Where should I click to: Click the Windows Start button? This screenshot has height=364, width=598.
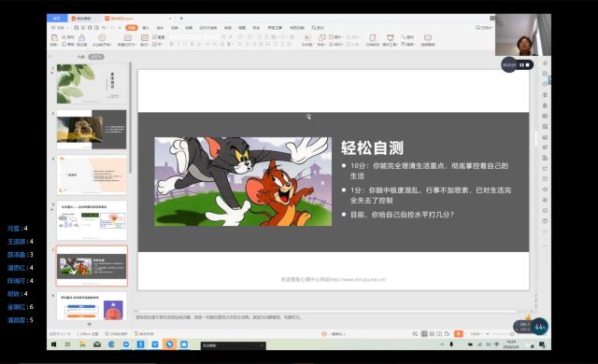(54, 344)
